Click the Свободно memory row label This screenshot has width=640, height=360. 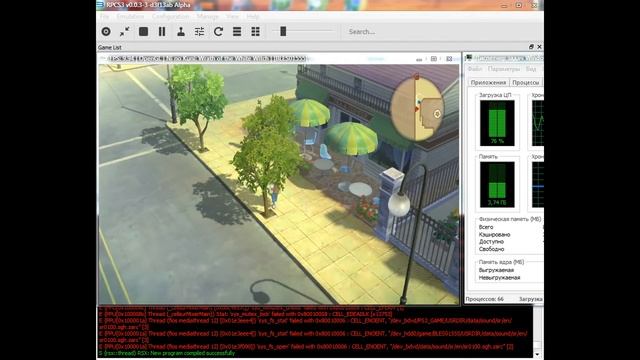491,249
